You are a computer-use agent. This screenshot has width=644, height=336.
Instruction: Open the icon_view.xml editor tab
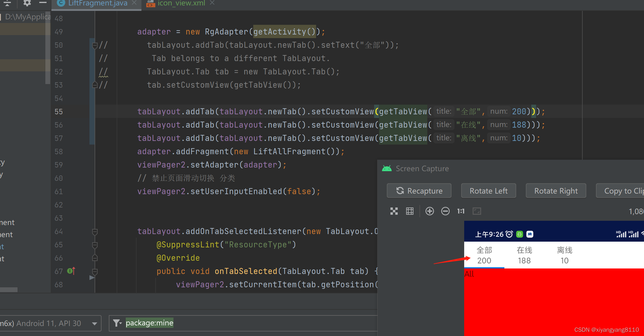point(181,3)
